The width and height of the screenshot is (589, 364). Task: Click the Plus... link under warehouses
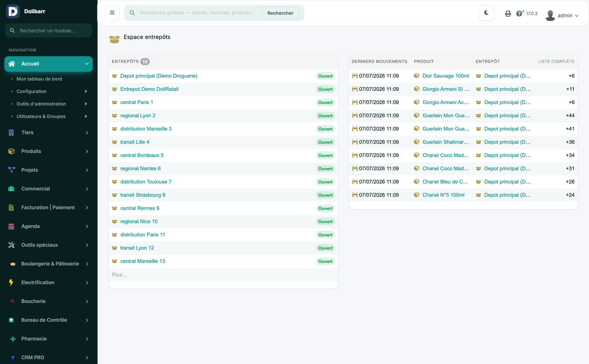point(119,275)
